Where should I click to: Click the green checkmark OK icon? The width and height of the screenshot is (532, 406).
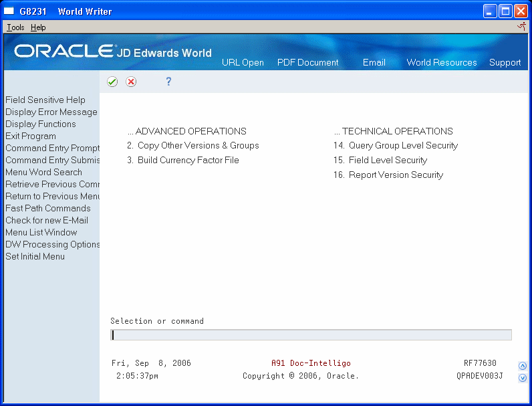(112, 82)
